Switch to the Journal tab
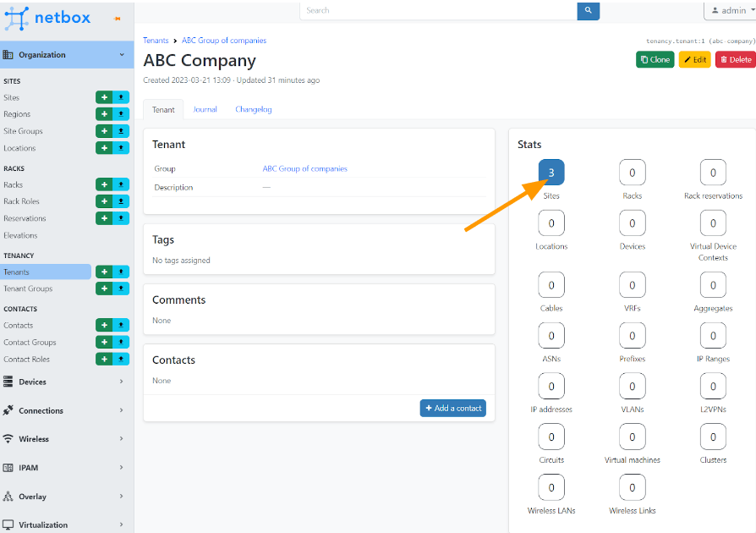The width and height of the screenshot is (756, 533). (205, 109)
